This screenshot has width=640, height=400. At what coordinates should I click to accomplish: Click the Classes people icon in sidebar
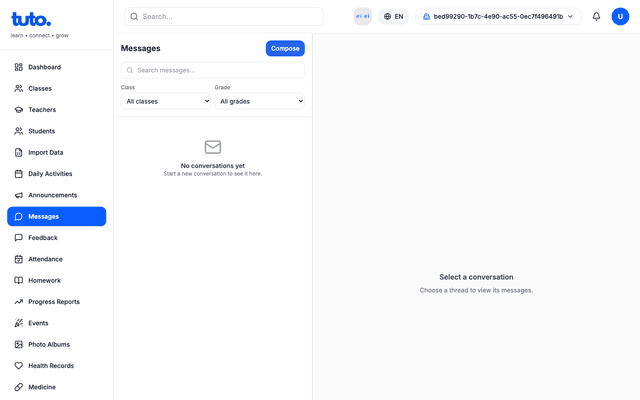pyautogui.click(x=18, y=88)
